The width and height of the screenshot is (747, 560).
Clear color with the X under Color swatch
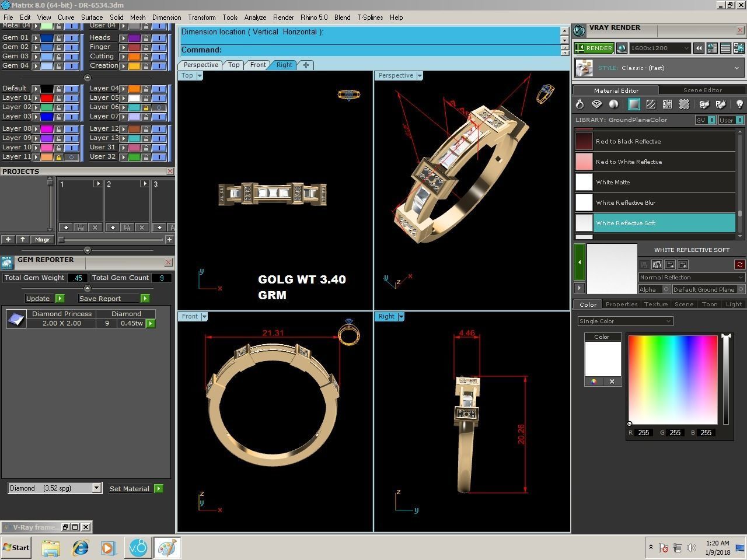(612, 381)
